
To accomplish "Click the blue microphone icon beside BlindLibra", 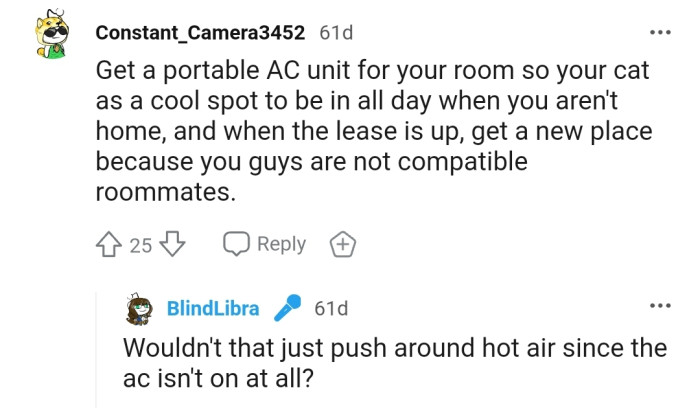I will 287,307.
